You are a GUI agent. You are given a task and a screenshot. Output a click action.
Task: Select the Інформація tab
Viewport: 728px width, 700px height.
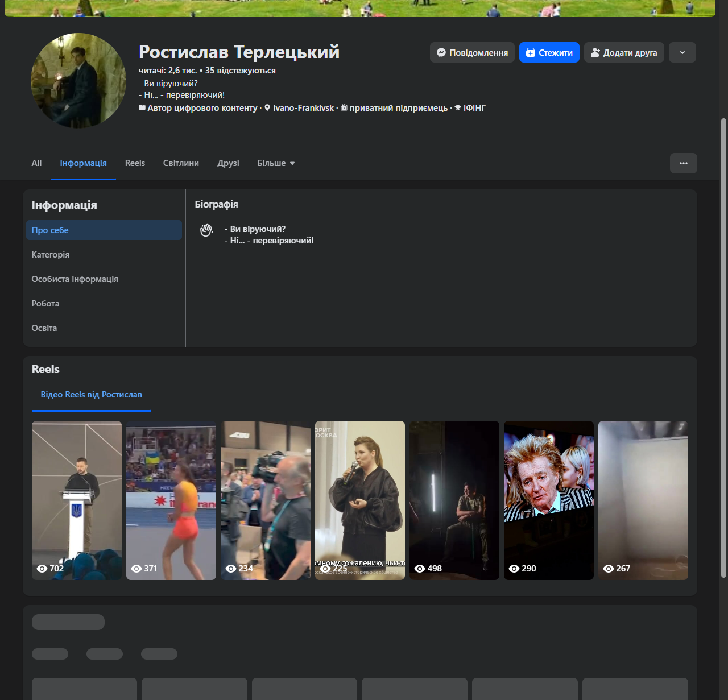click(83, 163)
